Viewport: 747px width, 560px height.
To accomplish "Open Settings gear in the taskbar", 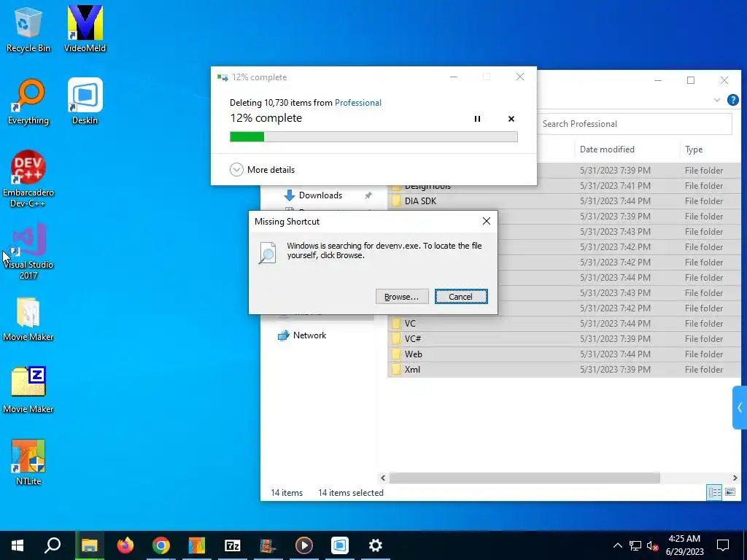I will (376, 545).
